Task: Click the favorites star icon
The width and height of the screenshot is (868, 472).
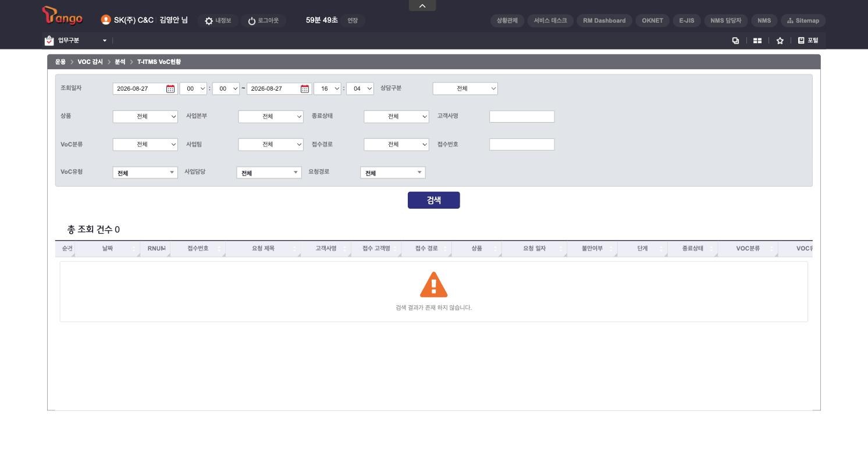Action: (x=780, y=40)
